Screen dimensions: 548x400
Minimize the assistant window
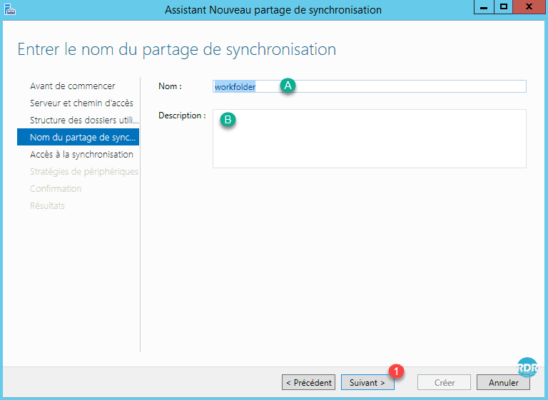[x=484, y=7]
